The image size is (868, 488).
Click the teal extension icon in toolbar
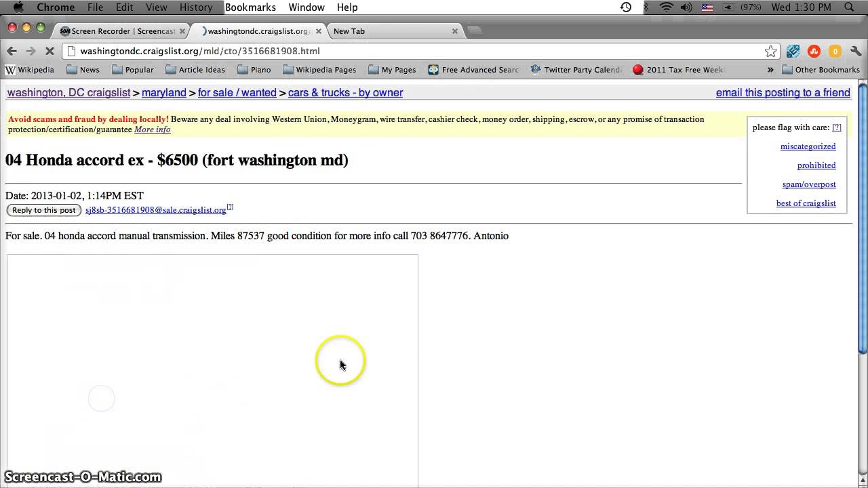point(793,52)
